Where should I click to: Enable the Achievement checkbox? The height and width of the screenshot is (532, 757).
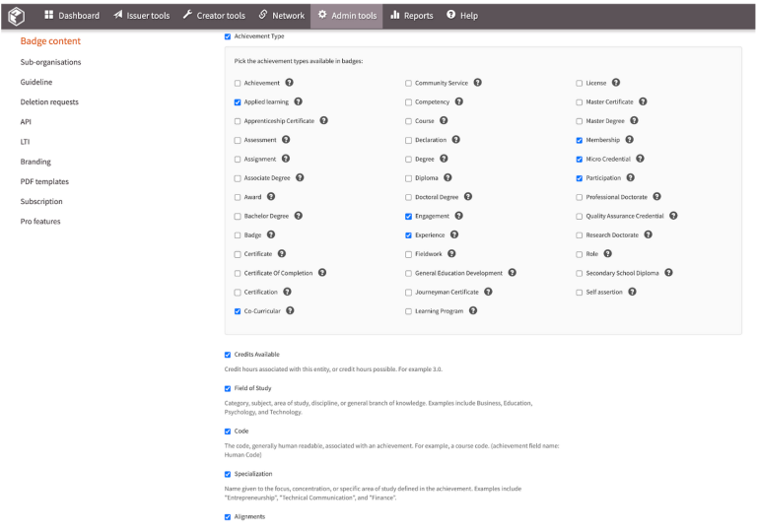[238, 83]
